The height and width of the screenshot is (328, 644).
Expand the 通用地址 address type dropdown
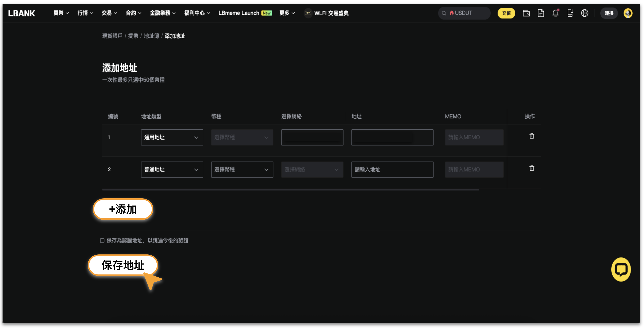point(172,137)
